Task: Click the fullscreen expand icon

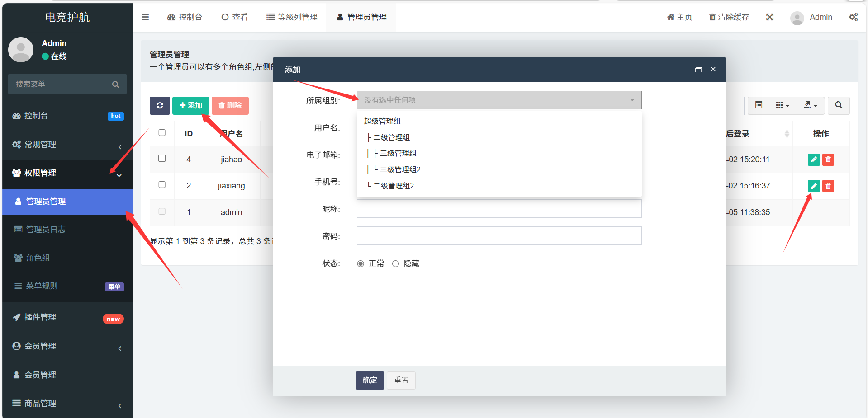Action: point(769,17)
